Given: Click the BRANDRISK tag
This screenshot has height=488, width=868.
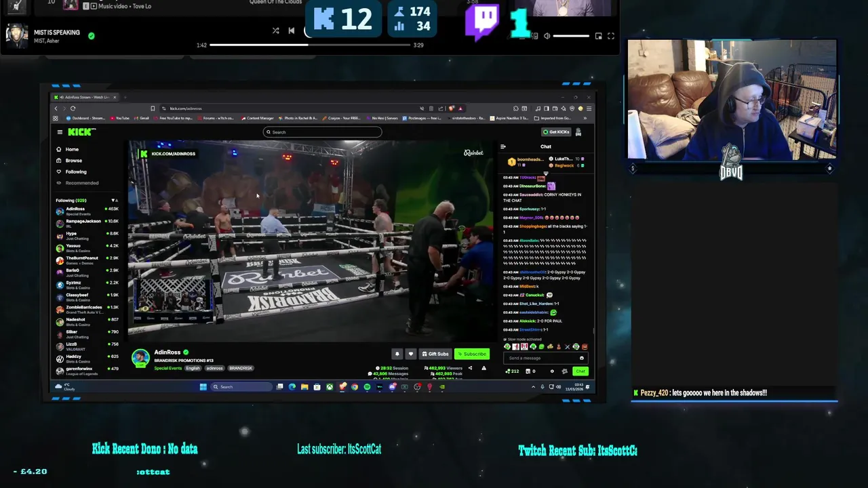Looking at the screenshot, I should pos(241,368).
